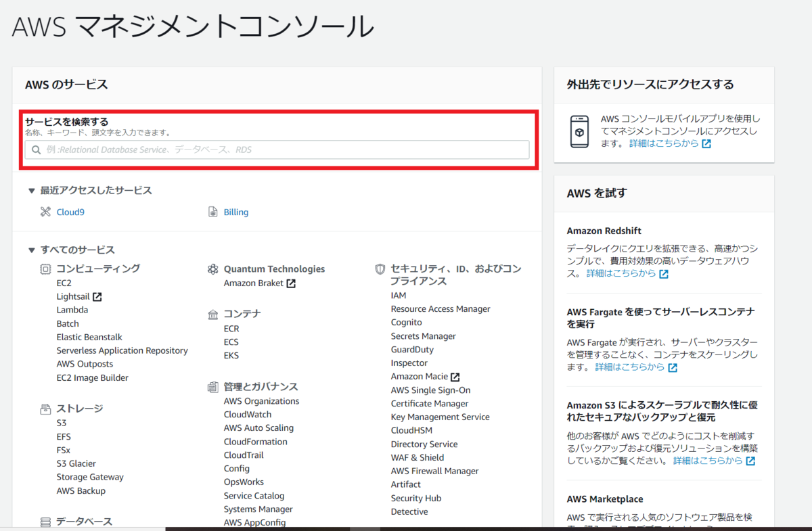
Task: Open Resource Access Manager
Action: pyautogui.click(x=441, y=308)
